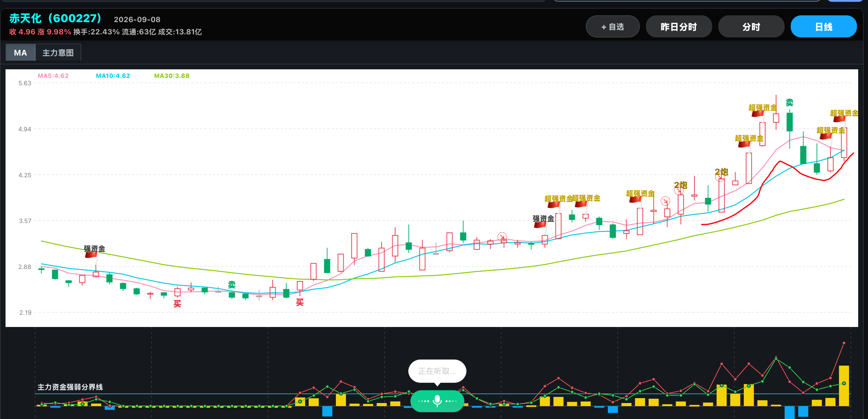Click the 成交:13.81亿 volume text
The image size is (868, 419).
tap(180, 32)
